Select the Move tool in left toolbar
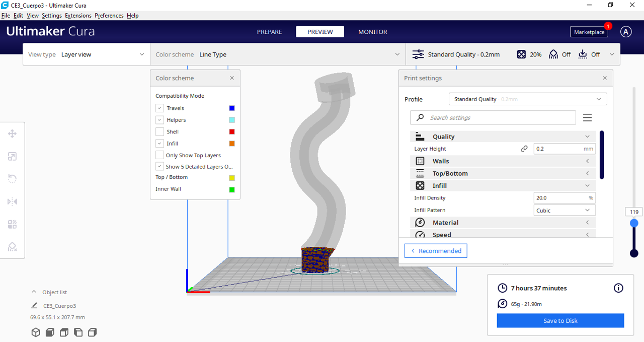 click(x=13, y=133)
